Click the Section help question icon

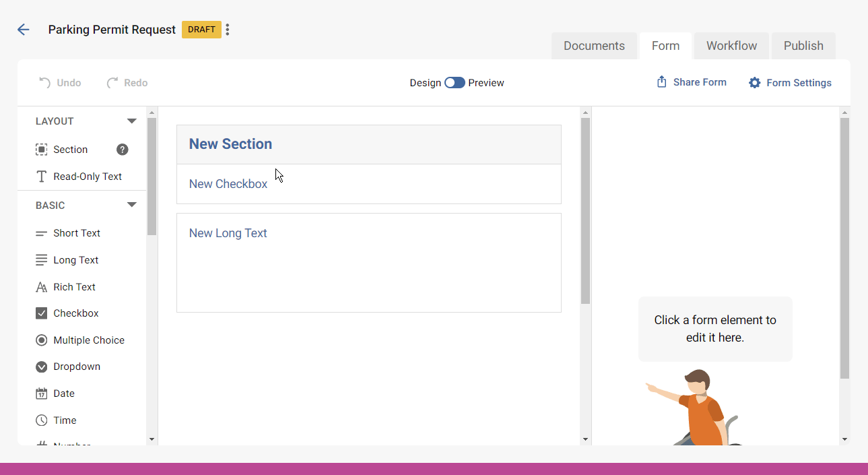(x=122, y=150)
